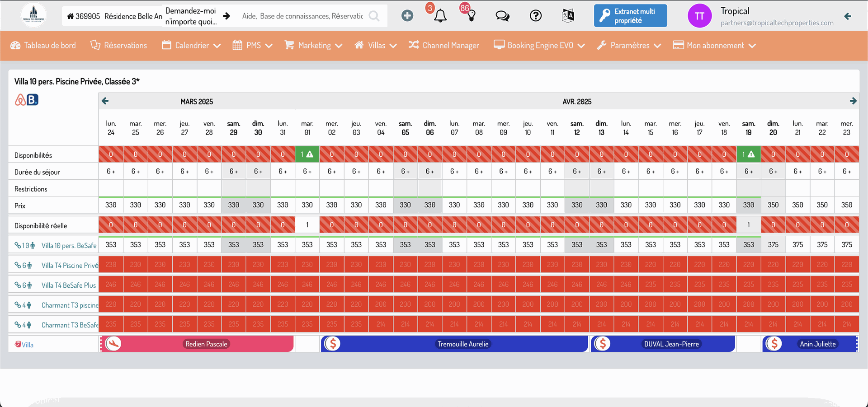Viewport: 868px width, 407px height.
Task: Click the green availability cell for April 01
Action: tap(307, 154)
